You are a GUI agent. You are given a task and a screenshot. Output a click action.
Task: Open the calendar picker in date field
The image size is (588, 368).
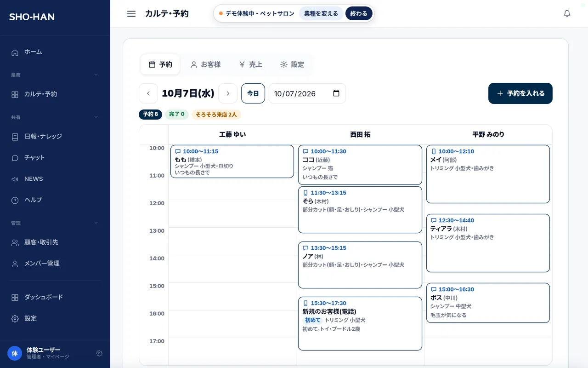pyautogui.click(x=336, y=93)
